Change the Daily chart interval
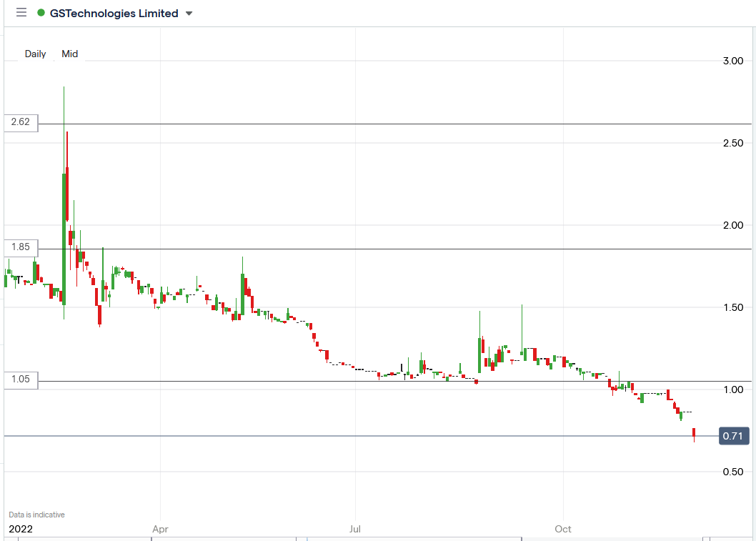Viewport: 756px width, 541px height. point(35,54)
